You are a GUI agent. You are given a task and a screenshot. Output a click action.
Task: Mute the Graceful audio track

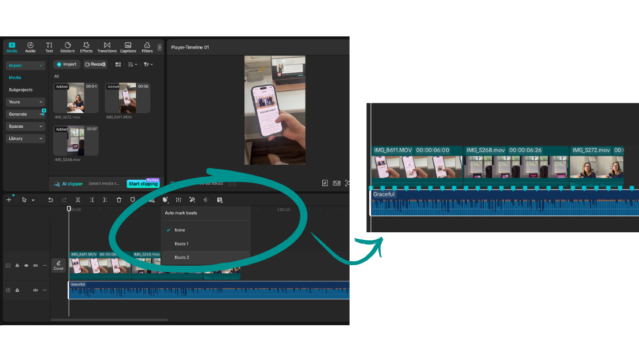pyautogui.click(x=35, y=290)
